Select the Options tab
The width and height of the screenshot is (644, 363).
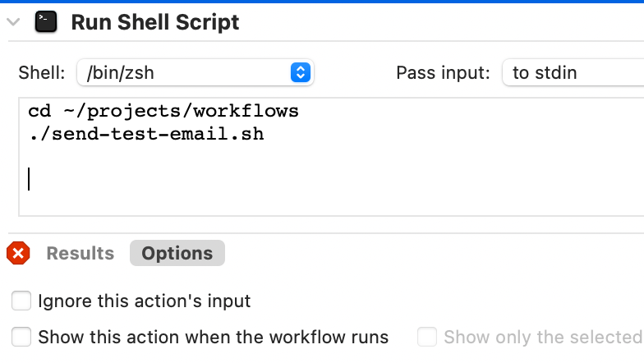click(177, 253)
